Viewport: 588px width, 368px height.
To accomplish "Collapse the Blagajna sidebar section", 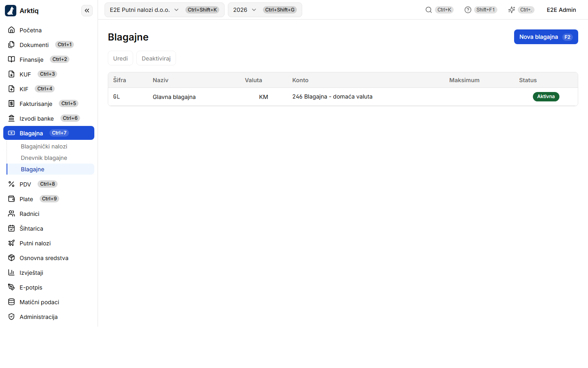I will click(49, 133).
